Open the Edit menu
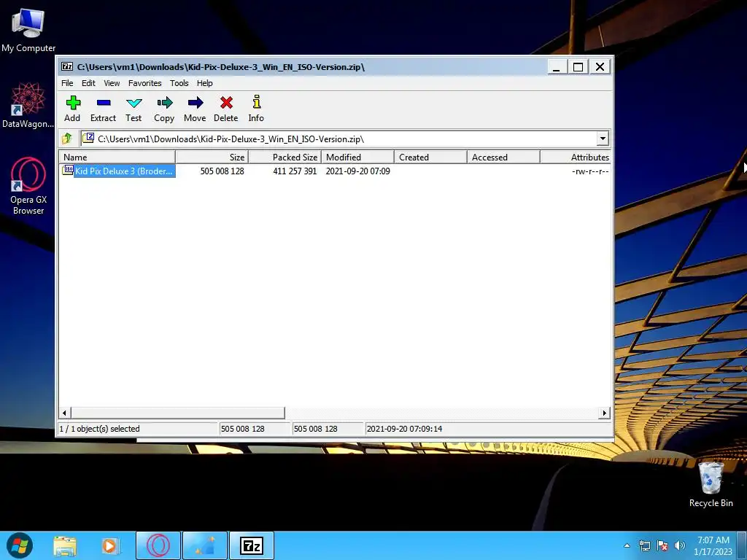 88,83
